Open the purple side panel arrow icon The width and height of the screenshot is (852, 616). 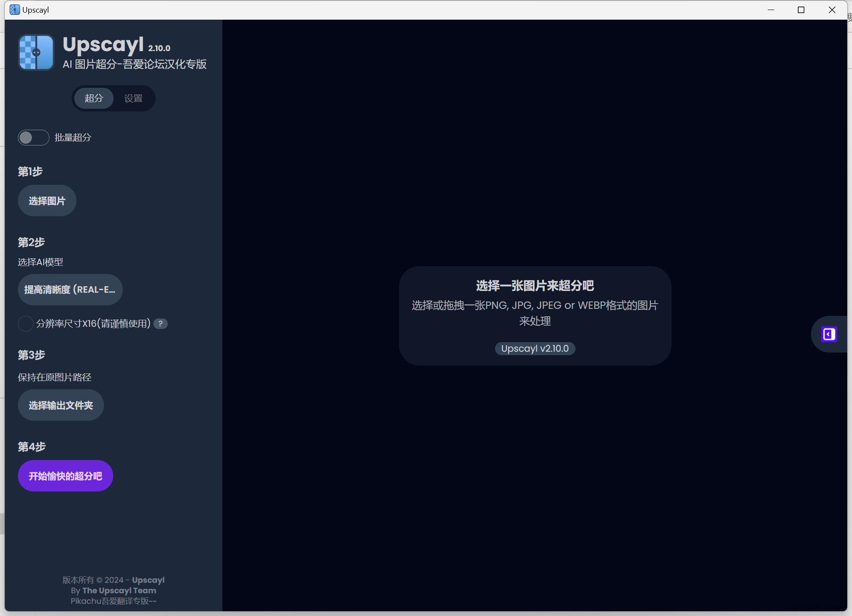(x=829, y=334)
